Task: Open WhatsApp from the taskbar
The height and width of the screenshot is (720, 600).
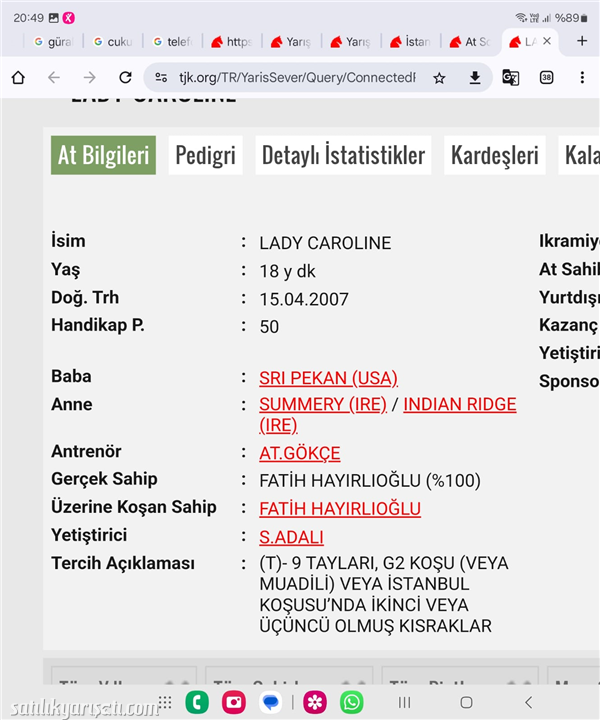Action: tap(352, 702)
